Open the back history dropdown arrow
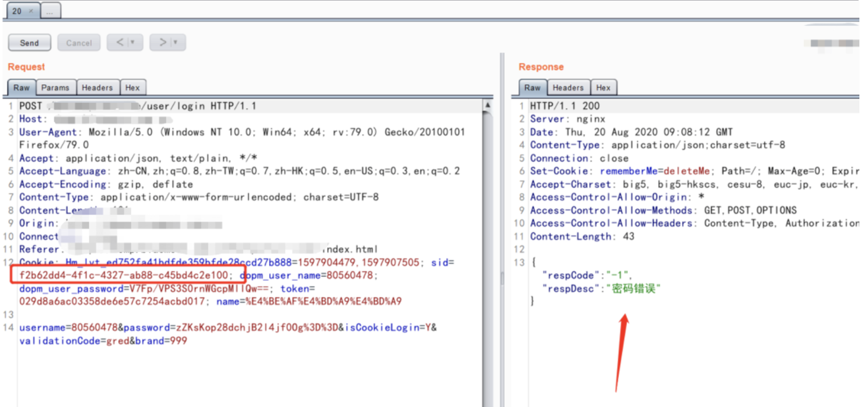This screenshot has height=407, width=868. pos(133,43)
